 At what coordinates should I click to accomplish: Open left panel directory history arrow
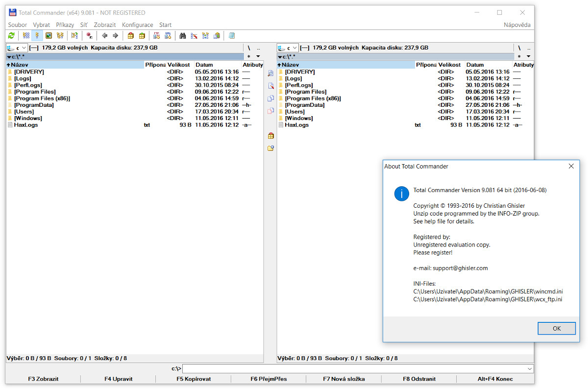[258, 57]
